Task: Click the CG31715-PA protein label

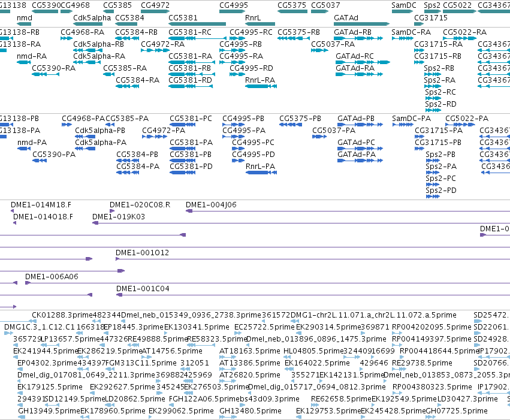Action: [439, 131]
